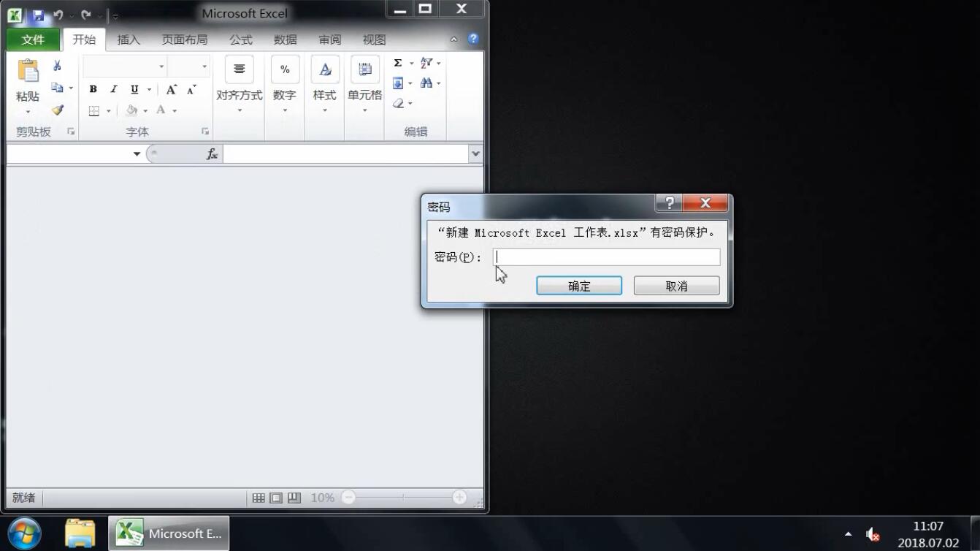
Task: Switch to the 视图 tab
Action: click(x=375, y=39)
